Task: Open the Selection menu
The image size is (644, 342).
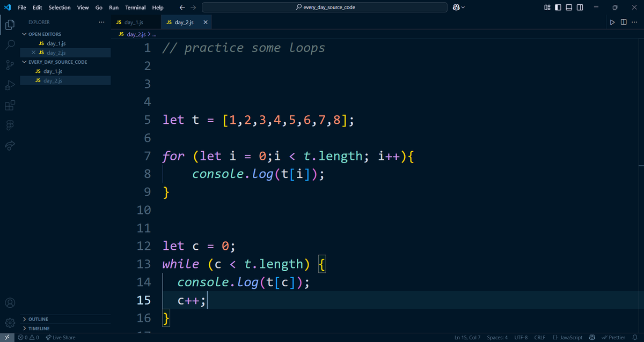Action: tap(60, 8)
